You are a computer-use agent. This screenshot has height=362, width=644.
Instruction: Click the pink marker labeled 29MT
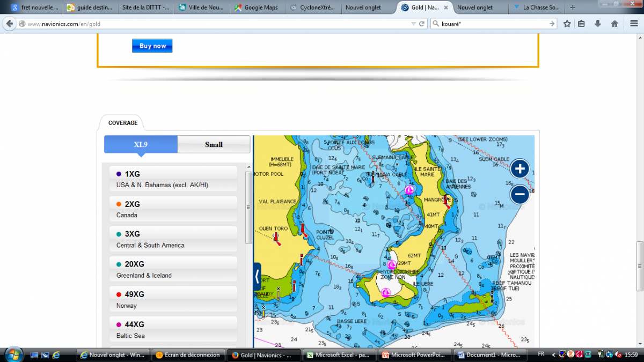point(392,265)
